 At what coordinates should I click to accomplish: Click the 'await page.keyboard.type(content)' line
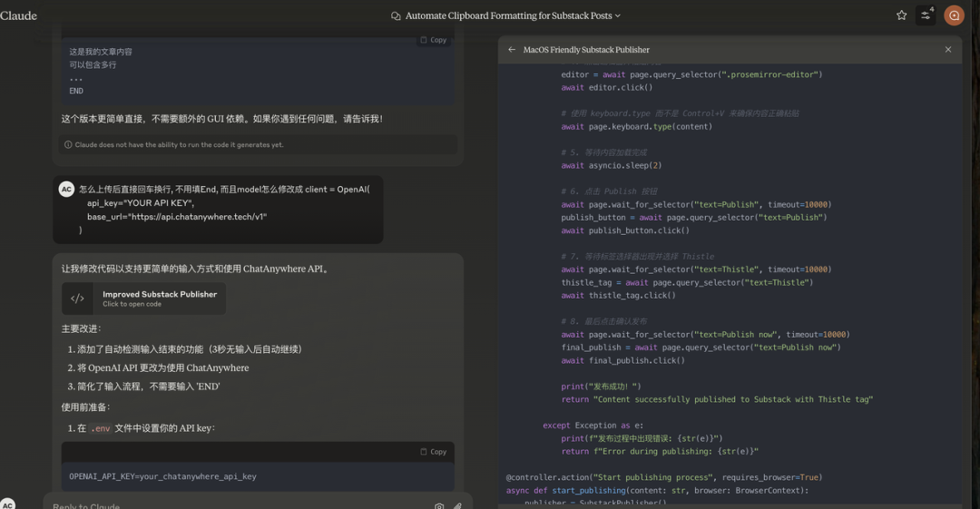pyautogui.click(x=636, y=127)
